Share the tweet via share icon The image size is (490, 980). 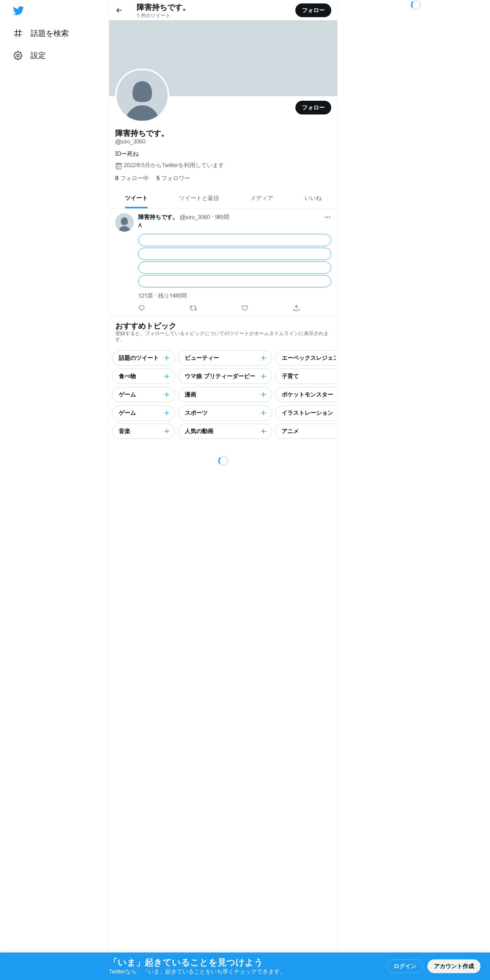[297, 308]
